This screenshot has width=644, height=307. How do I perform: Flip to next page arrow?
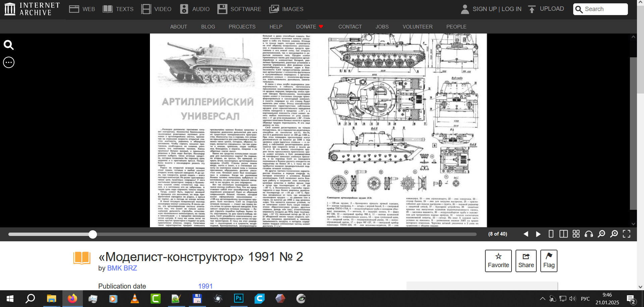538,234
